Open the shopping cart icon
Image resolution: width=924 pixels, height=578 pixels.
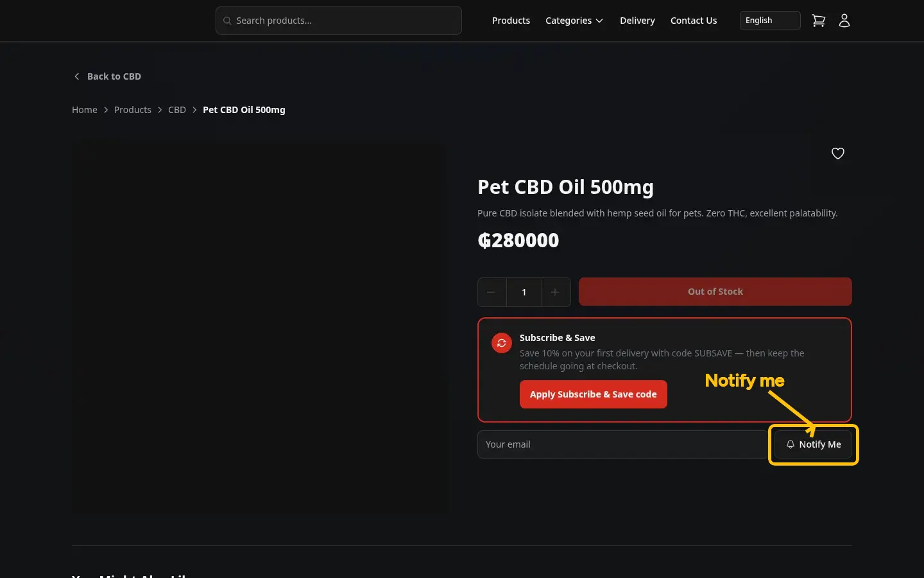818,21
